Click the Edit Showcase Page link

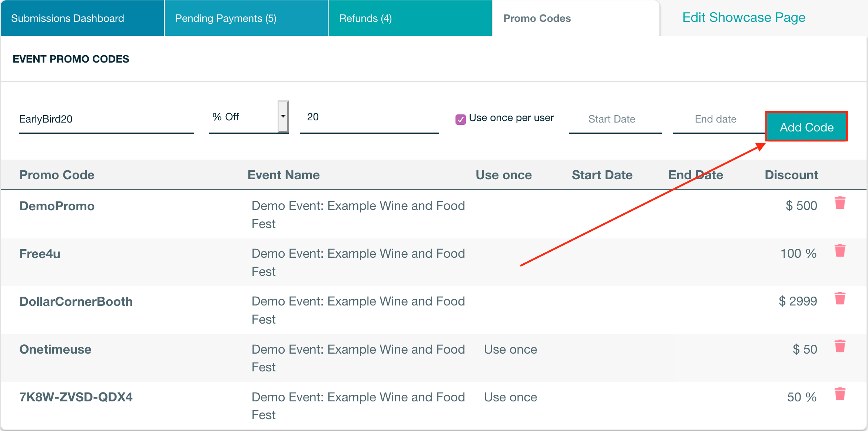tap(743, 17)
